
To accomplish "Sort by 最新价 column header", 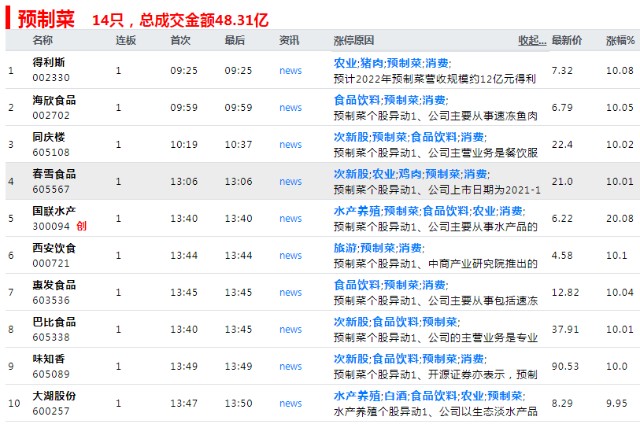I will (567, 40).
